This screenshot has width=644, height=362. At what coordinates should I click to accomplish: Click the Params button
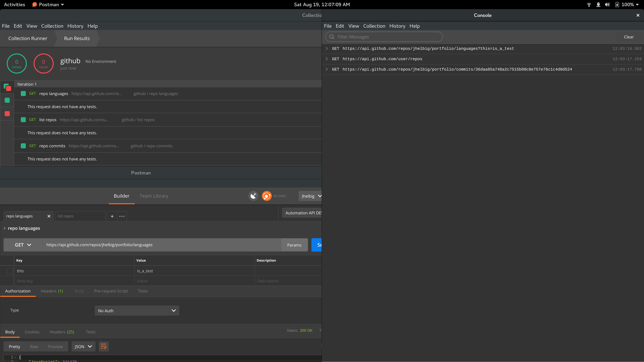click(294, 245)
